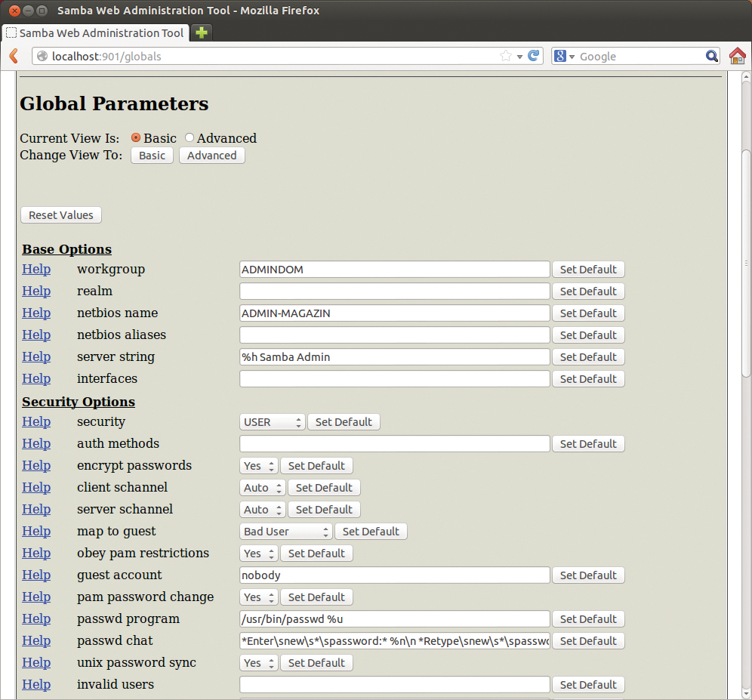This screenshot has width=752, height=700.
Task: Click the browser back arrow
Action: click(x=14, y=56)
